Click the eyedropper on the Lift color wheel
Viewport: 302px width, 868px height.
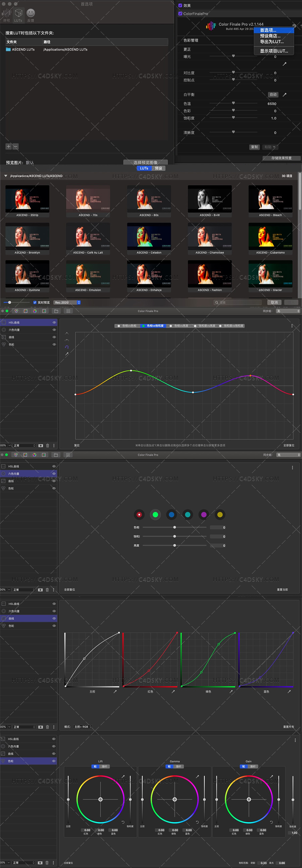(x=123, y=776)
